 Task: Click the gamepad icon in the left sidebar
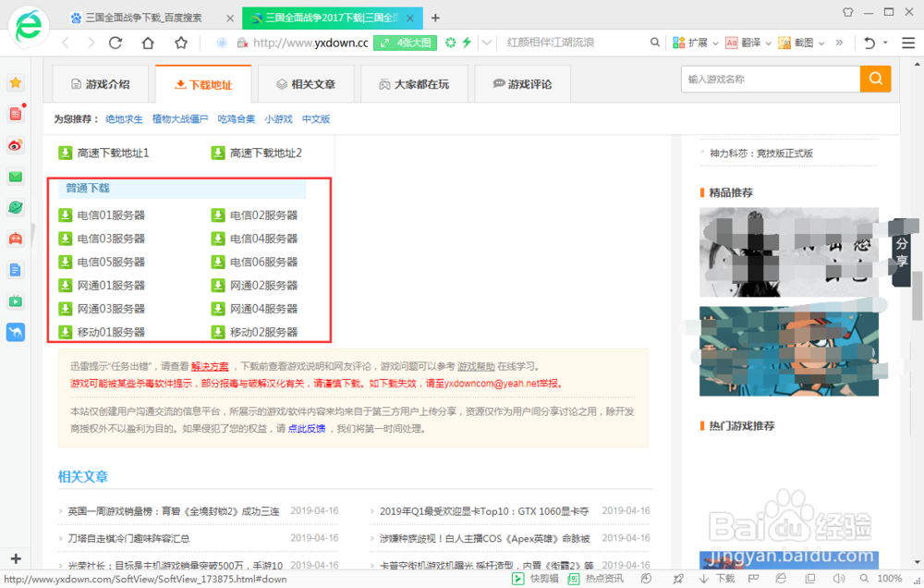pyautogui.click(x=15, y=237)
